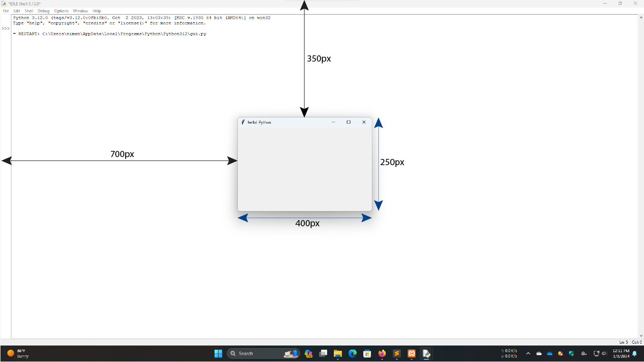Click the IDLE Shell icon in title bar

click(x=4, y=4)
